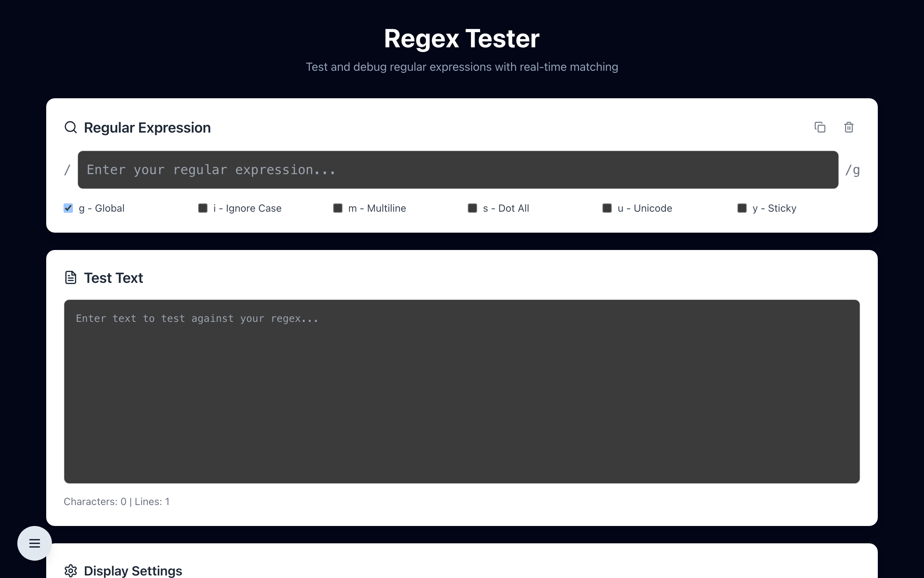Enable the y - Sticky flag
Screen dimensions: 924x578
point(742,208)
